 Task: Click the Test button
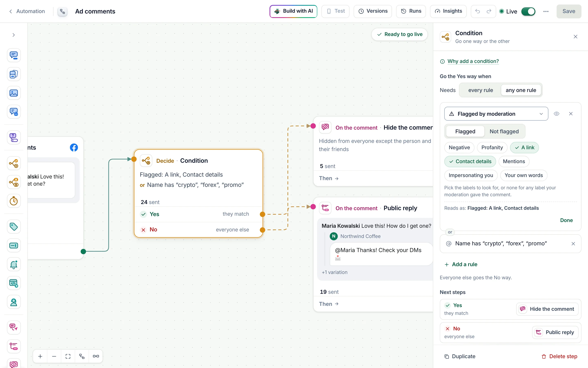(335, 11)
